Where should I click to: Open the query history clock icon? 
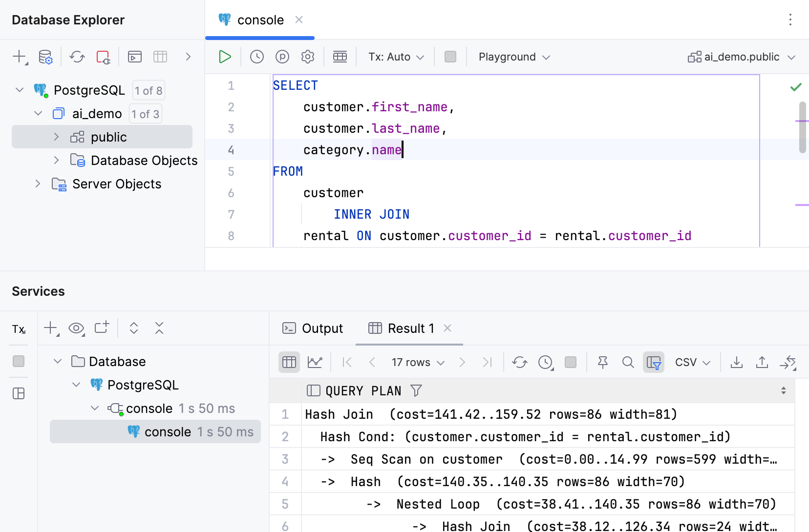[x=257, y=57]
